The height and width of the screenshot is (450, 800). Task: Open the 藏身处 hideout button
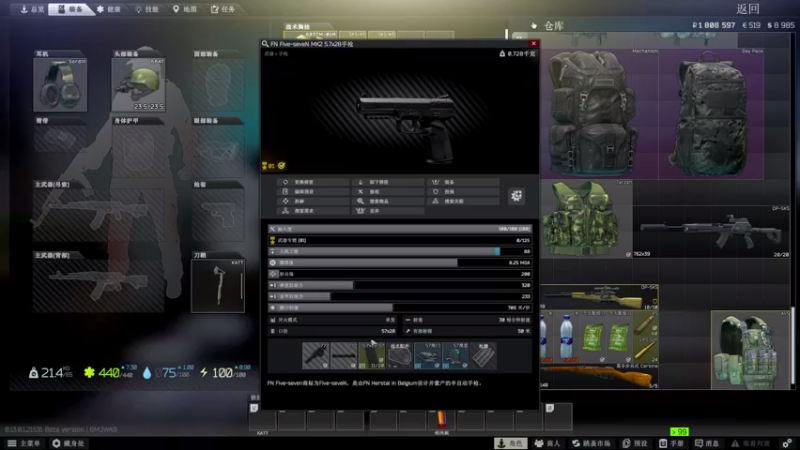(x=68, y=443)
